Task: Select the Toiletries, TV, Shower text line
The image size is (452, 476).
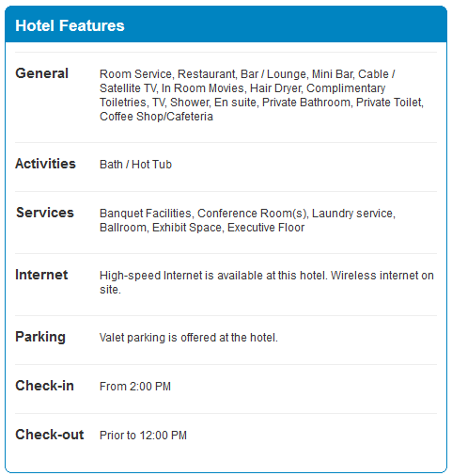Action: [x=261, y=103]
